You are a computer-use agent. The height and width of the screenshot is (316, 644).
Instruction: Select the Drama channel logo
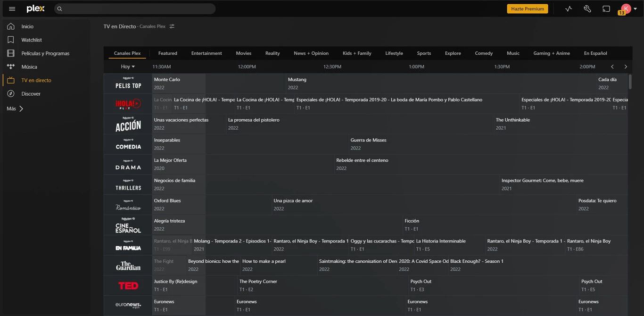(x=128, y=165)
